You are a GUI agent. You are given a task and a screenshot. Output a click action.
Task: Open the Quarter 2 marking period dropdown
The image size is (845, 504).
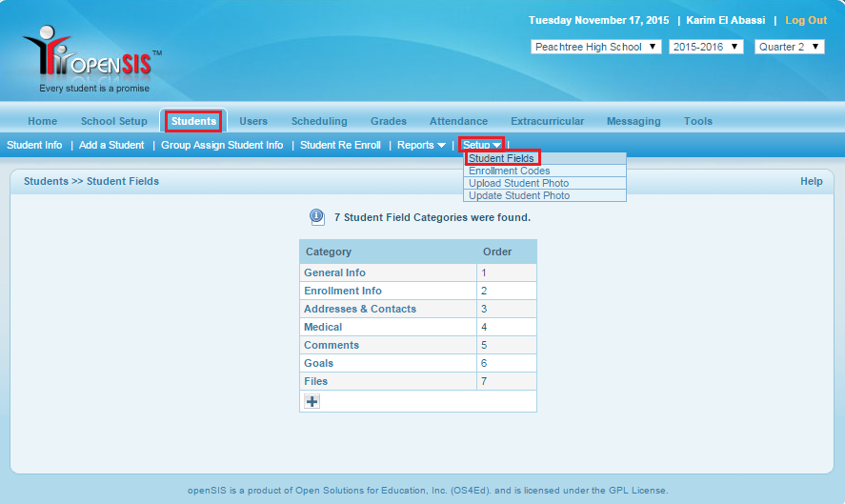[x=789, y=47]
